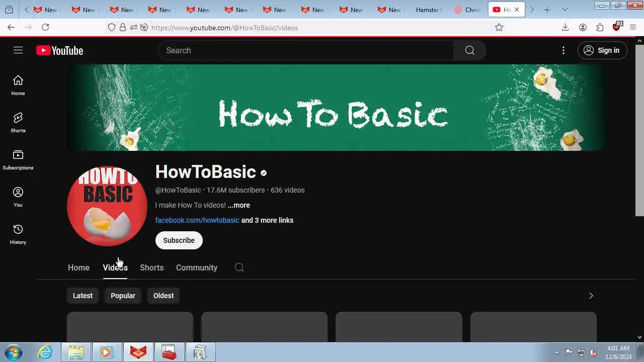Show next filter chips with arrow
644x362 pixels.
pyautogui.click(x=591, y=296)
